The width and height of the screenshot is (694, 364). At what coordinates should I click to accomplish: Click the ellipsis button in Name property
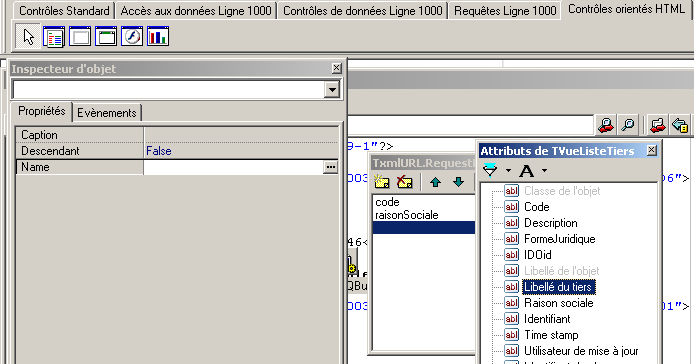click(330, 167)
